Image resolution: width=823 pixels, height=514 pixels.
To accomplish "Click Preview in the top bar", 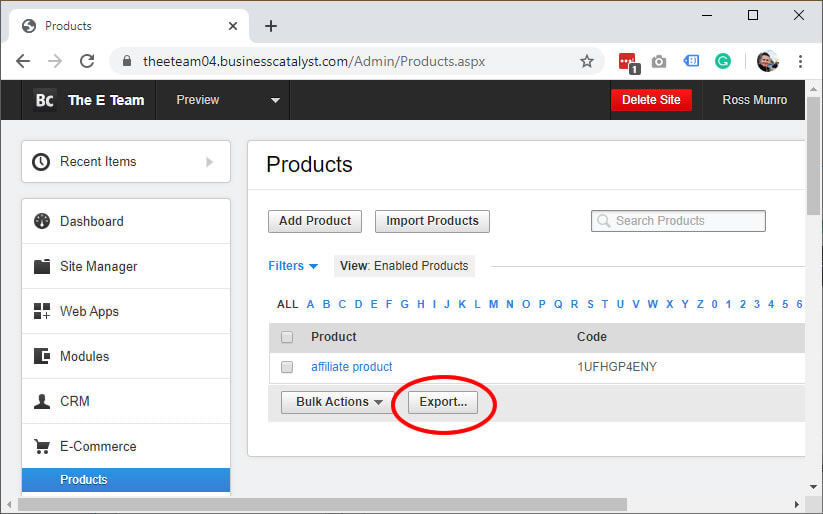I will click(198, 100).
